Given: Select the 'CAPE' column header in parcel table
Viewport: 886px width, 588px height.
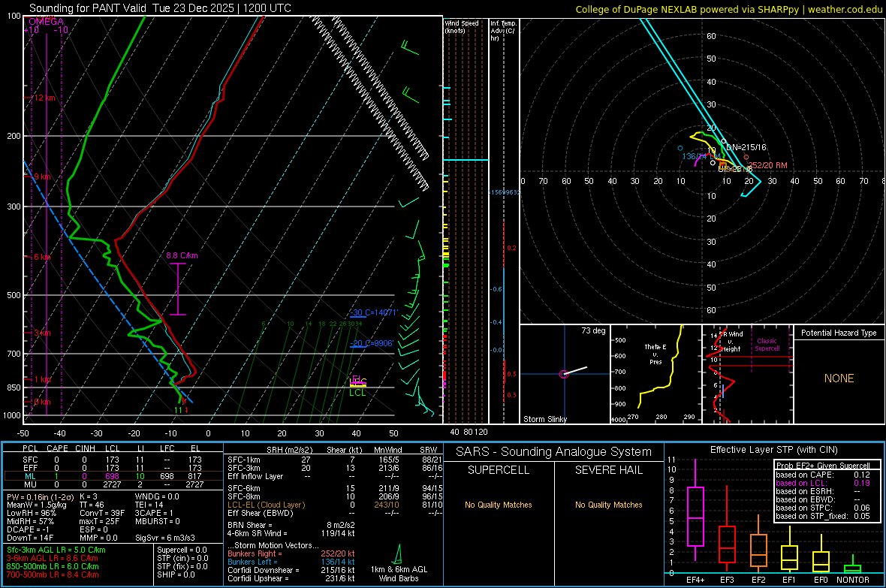Looking at the screenshot, I should pyautogui.click(x=57, y=448).
